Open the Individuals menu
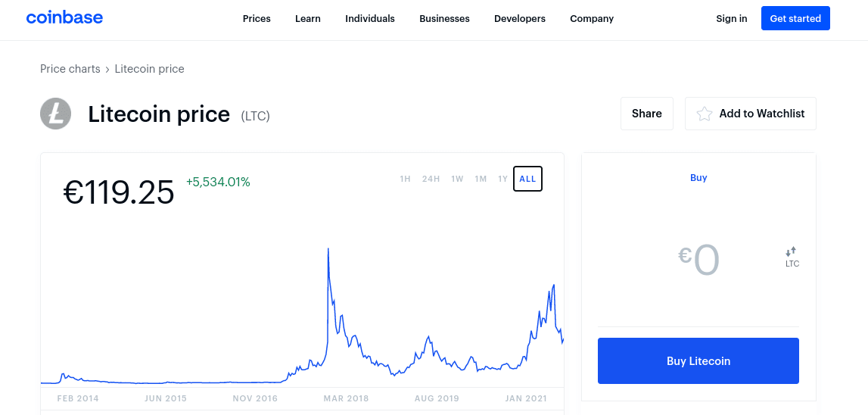 370,19
